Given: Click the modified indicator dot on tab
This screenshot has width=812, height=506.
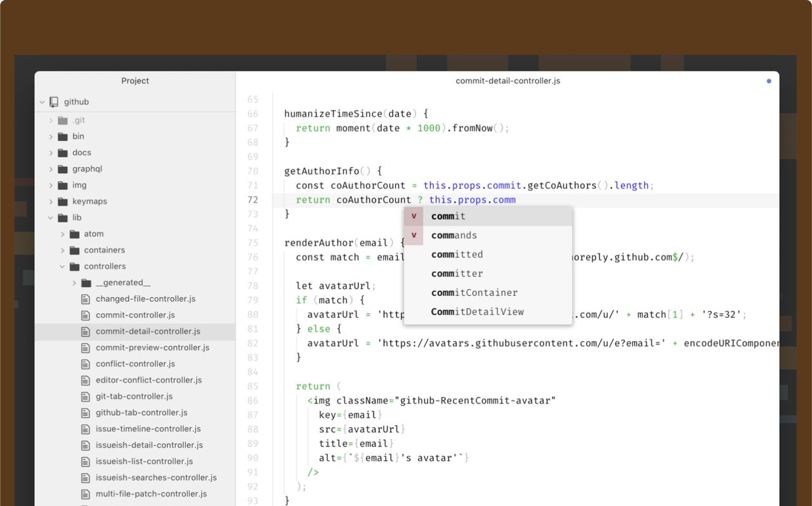Looking at the screenshot, I should pos(769,81).
